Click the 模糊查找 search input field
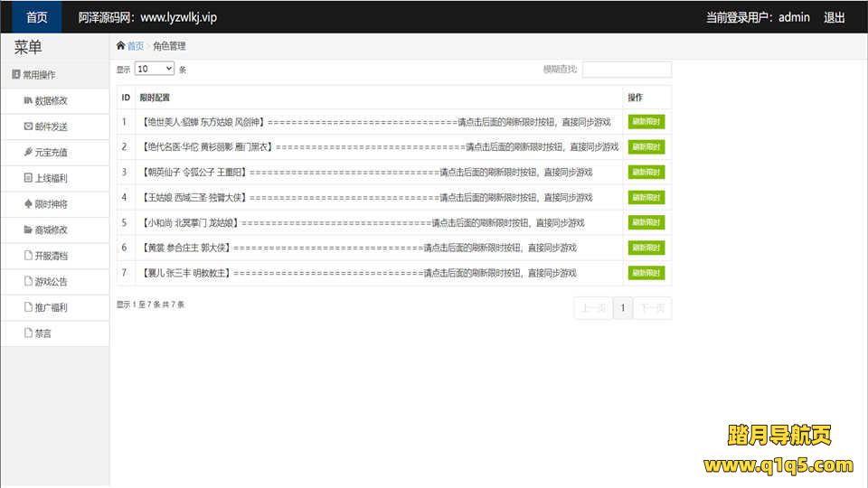The width and height of the screenshot is (868, 488). coord(627,70)
